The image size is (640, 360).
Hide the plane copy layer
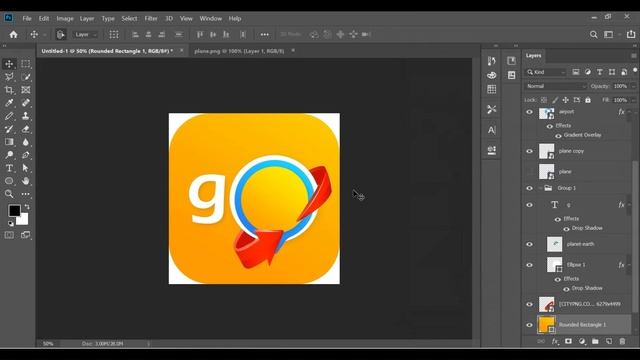pos(529,151)
